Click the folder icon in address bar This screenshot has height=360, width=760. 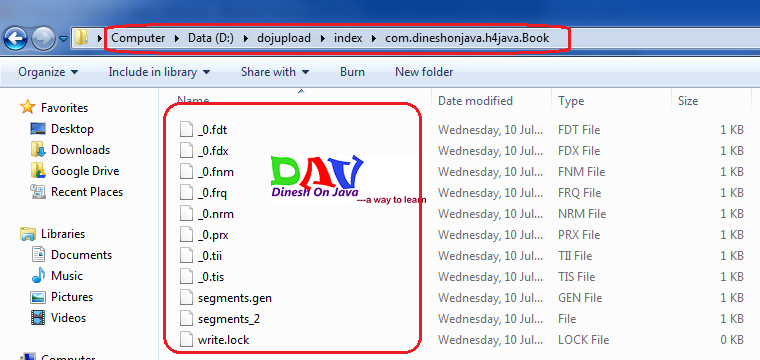(x=81, y=37)
